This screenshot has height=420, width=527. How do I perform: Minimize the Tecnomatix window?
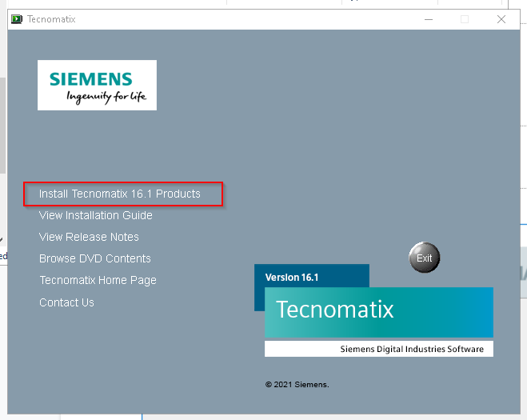coord(429,19)
